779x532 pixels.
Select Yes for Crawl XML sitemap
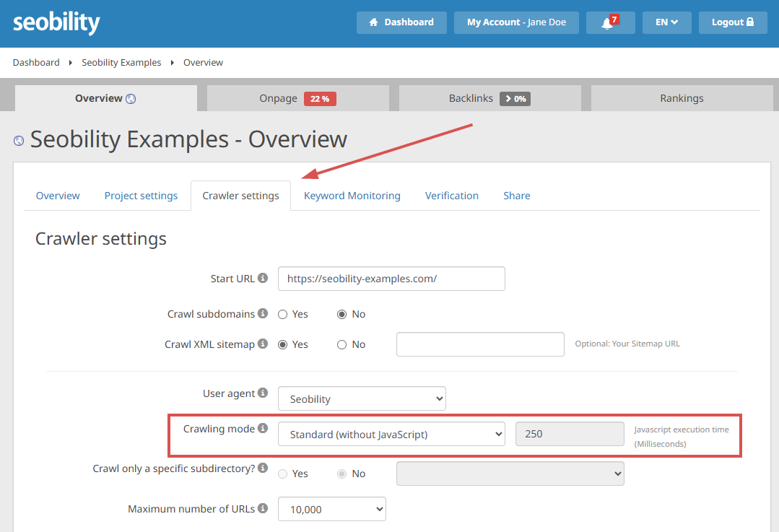283,345
